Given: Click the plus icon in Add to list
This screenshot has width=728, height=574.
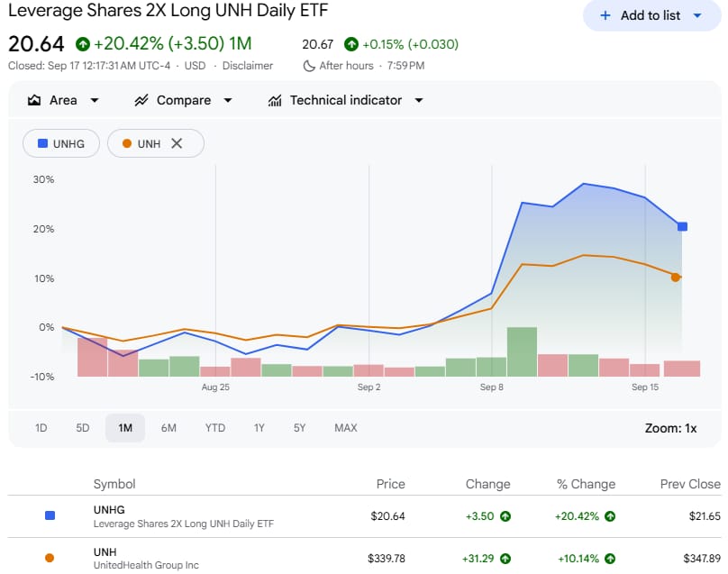Looking at the screenshot, I should (605, 15).
